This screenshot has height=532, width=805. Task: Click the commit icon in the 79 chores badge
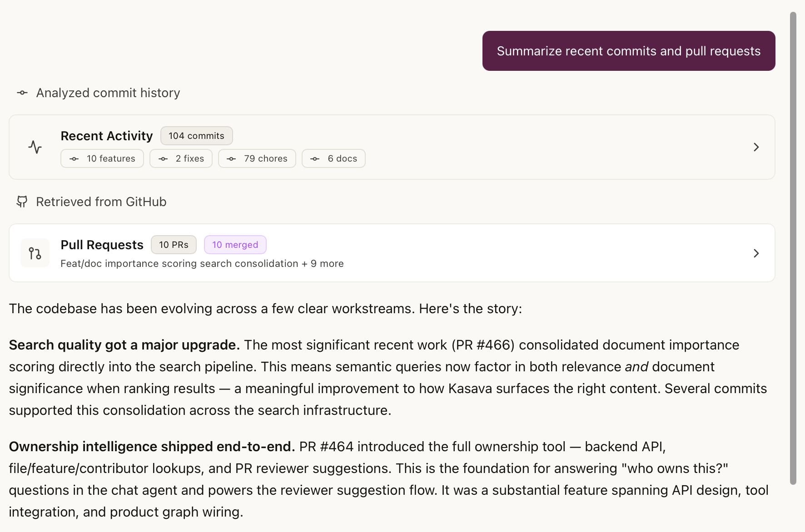pos(232,158)
